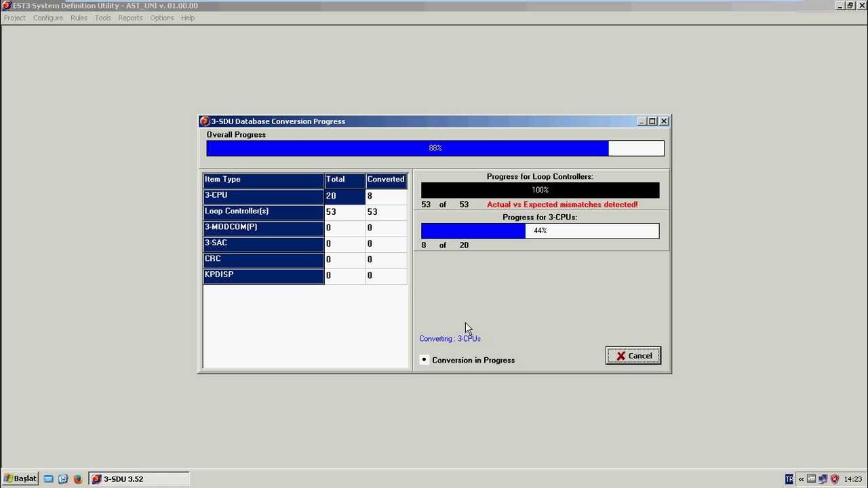Click the red security shield tray icon
Image resolution: width=868 pixels, height=488 pixels.
tap(834, 479)
